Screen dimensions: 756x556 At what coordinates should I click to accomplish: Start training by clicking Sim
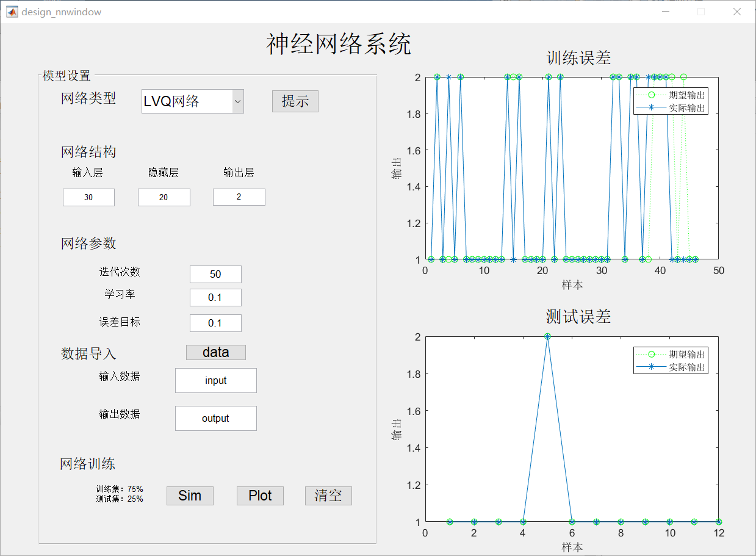(189, 496)
